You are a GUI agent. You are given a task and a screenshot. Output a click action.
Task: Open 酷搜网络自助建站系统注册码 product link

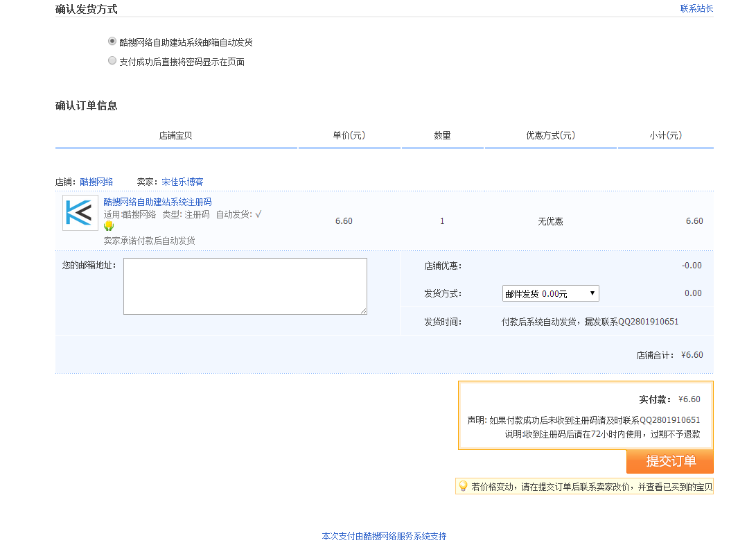pyautogui.click(x=158, y=202)
